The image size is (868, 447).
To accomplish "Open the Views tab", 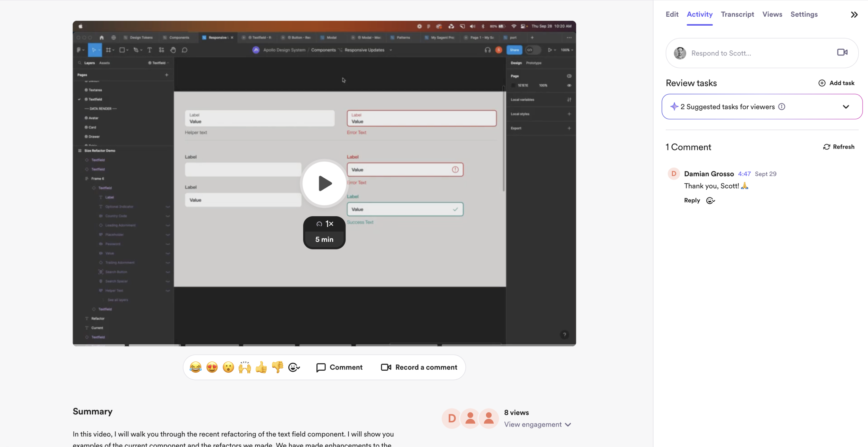I will [772, 14].
